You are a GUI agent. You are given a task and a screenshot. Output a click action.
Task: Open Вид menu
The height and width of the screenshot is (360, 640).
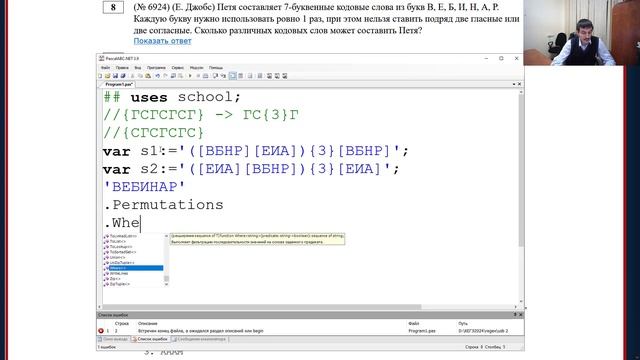pos(138,68)
